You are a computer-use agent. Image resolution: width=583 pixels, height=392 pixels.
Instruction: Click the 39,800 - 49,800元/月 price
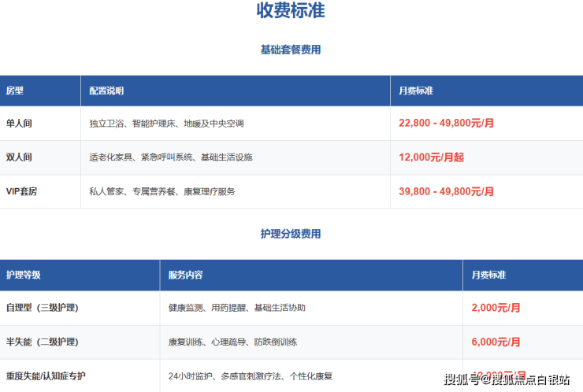click(x=447, y=191)
